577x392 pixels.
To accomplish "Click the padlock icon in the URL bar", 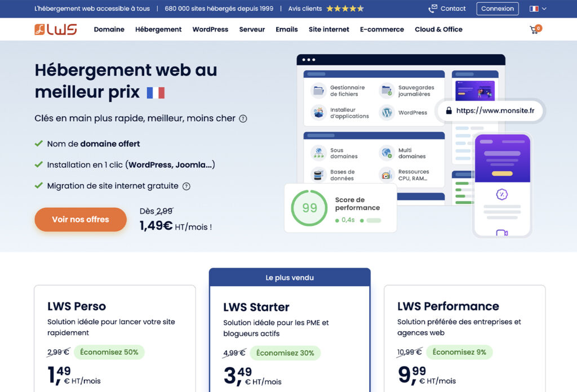I will click(449, 111).
